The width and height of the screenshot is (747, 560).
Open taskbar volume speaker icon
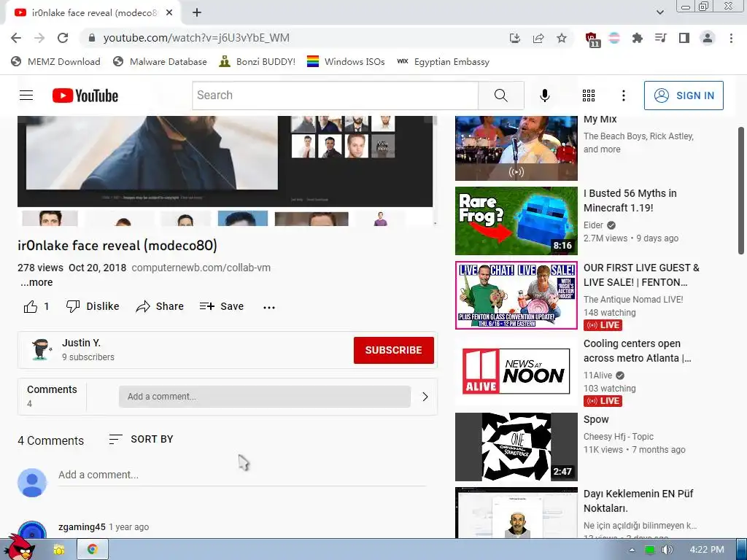(667, 550)
